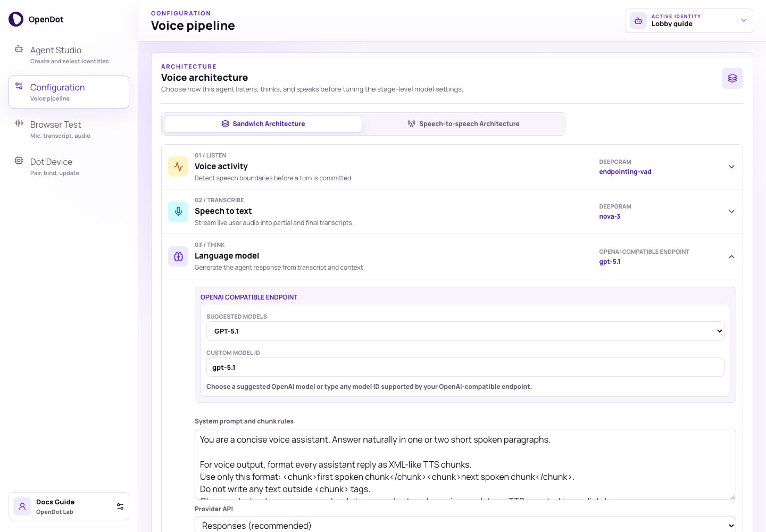This screenshot has width=766, height=532.
Task: Click the Configuration sliders icon in sidebar
Action: point(19,86)
